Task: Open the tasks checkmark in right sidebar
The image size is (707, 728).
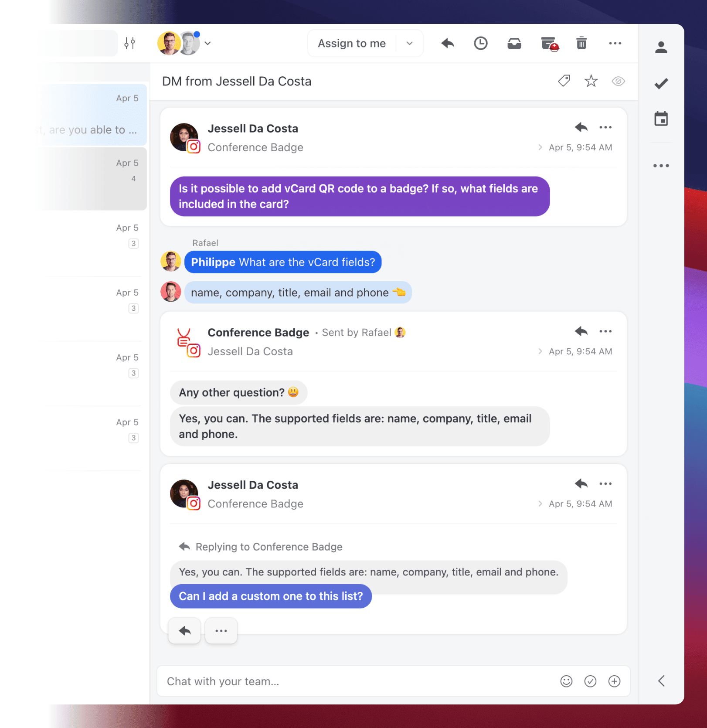Action: [661, 83]
